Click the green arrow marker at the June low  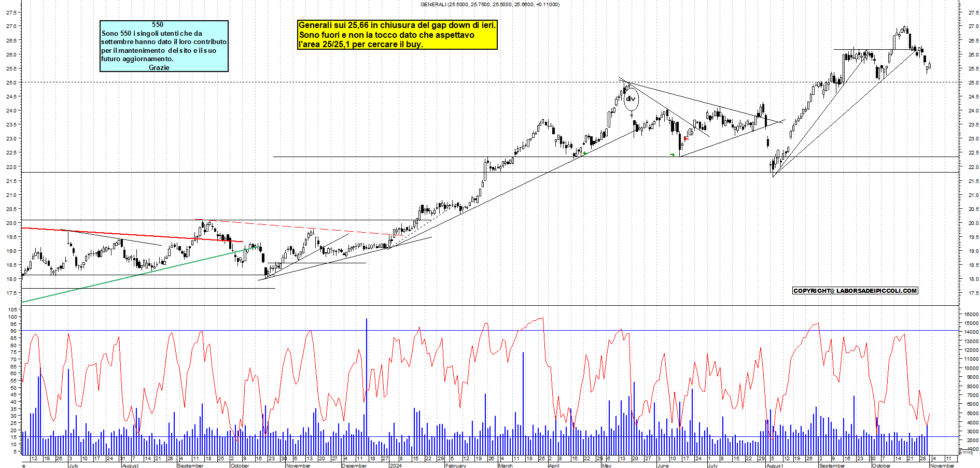pyautogui.click(x=673, y=154)
